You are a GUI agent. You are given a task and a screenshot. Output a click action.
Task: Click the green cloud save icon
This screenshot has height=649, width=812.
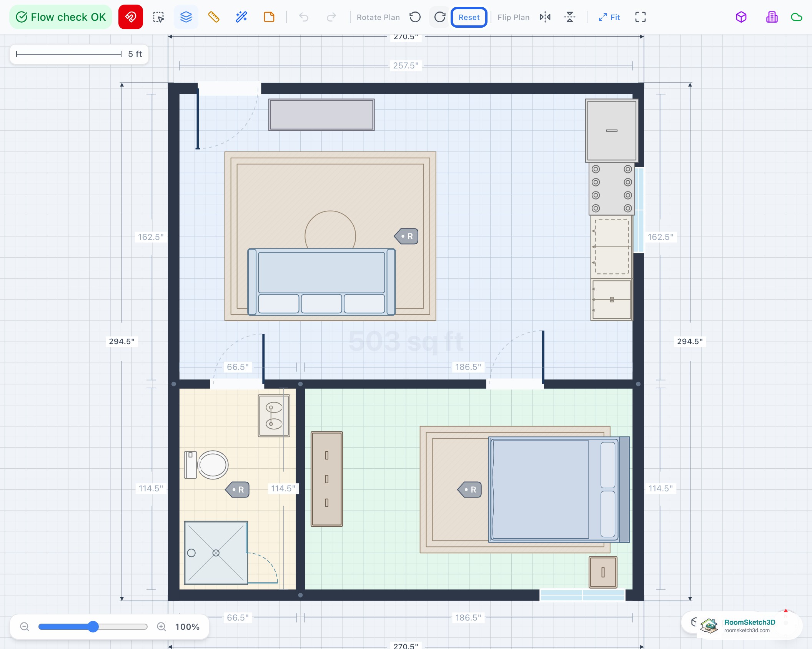point(797,17)
